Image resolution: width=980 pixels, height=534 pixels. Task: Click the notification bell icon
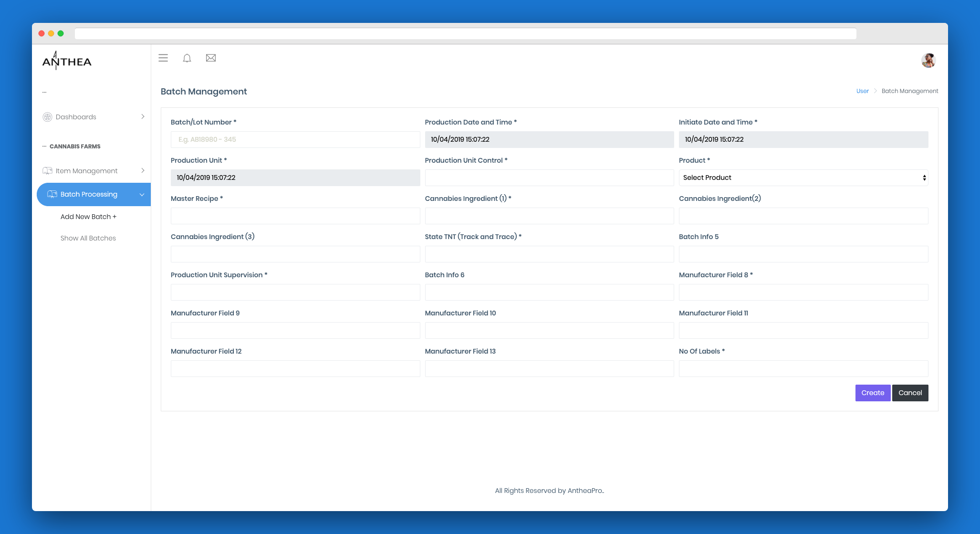point(187,58)
